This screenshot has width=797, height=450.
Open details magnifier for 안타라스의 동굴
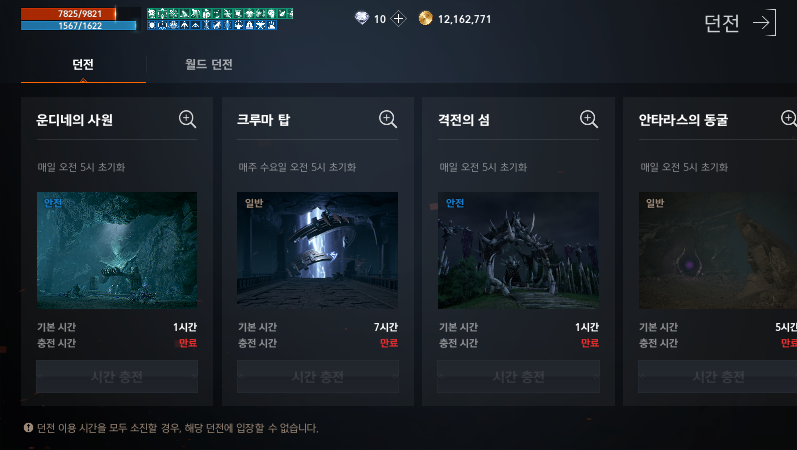(x=789, y=119)
